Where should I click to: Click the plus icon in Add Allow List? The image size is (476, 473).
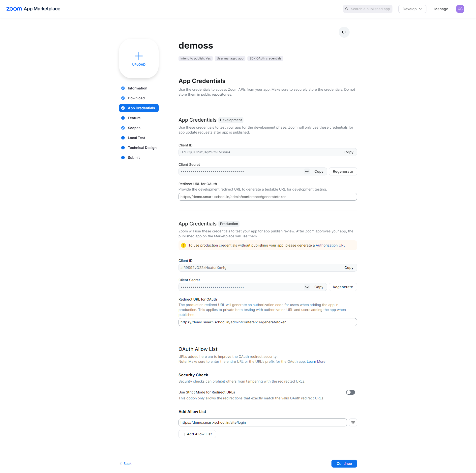184,434
